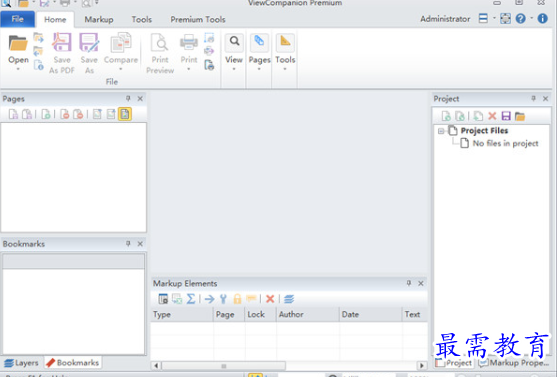Switch to the Project bottom tab

point(454,363)
